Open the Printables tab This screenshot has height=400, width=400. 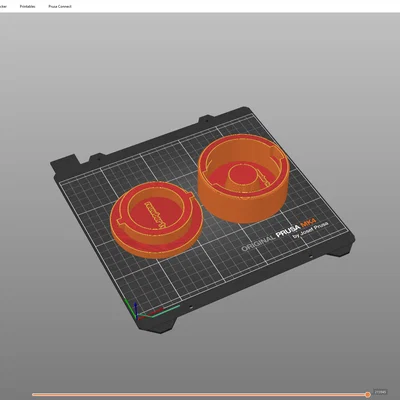[27, 6]
